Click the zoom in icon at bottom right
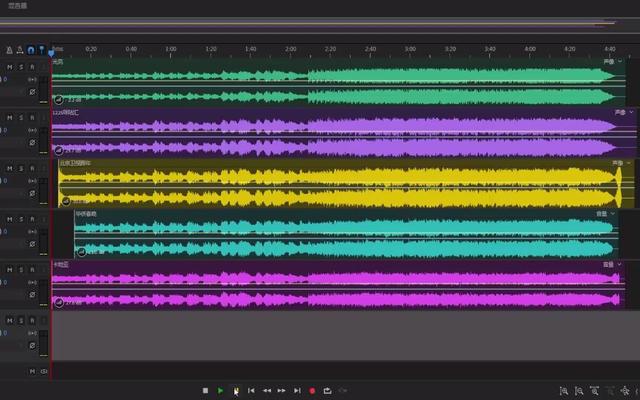The height and width of the screenshot is (400, 640). click(564, 391)
